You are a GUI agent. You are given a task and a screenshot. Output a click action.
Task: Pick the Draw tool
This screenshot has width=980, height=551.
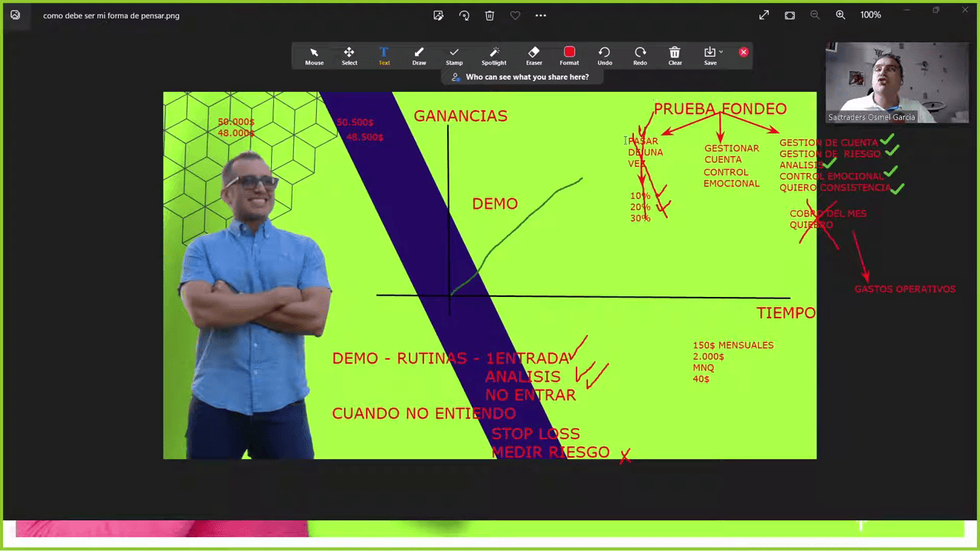pyautogui.click(x=419, y=56)
